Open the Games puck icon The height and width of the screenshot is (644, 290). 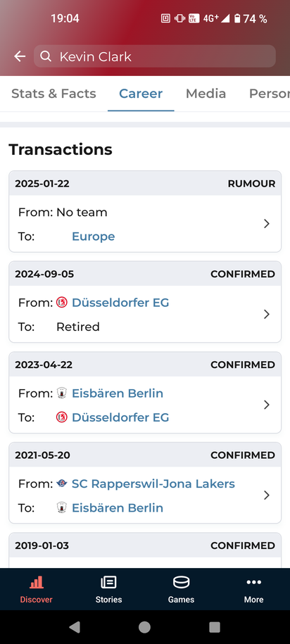pos(181,582)
